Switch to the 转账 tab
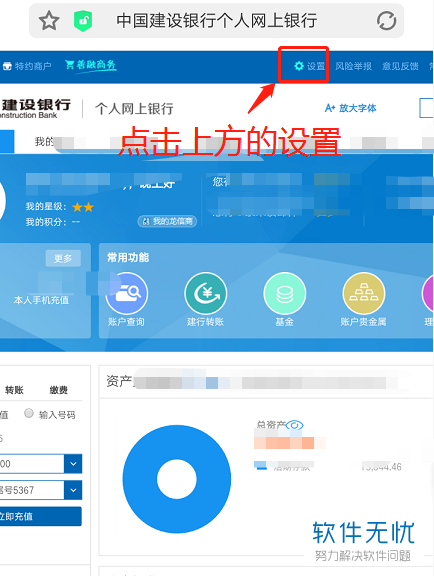434x576 pixels. (14, 390)
